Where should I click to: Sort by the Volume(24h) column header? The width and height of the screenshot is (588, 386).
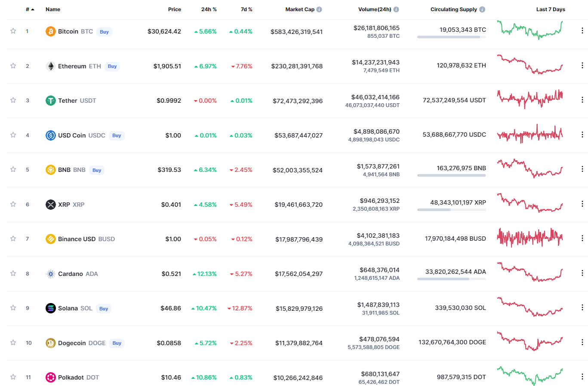coord(375,9)
